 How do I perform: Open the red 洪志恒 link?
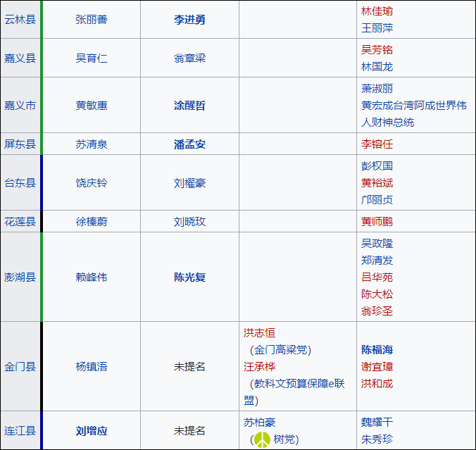coord(259,333)
